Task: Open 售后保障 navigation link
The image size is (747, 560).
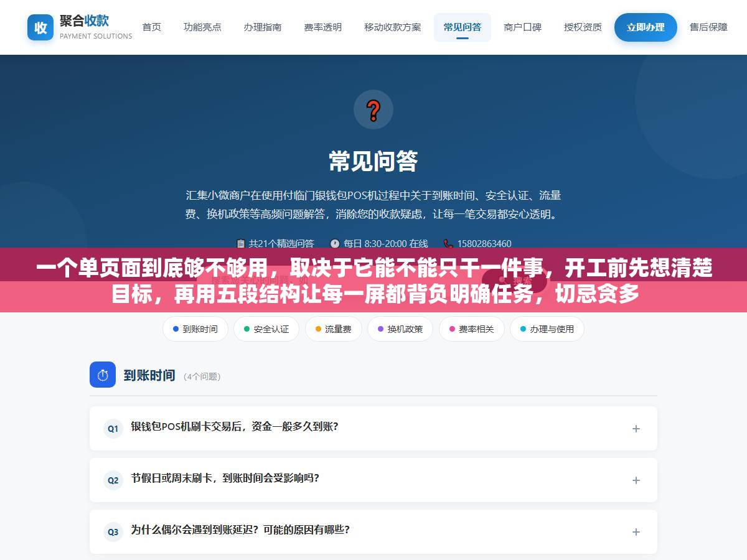Action: 708,27
